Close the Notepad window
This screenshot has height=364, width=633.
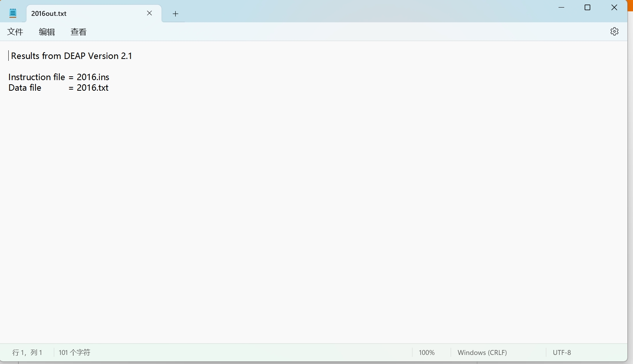click(614, 8)
